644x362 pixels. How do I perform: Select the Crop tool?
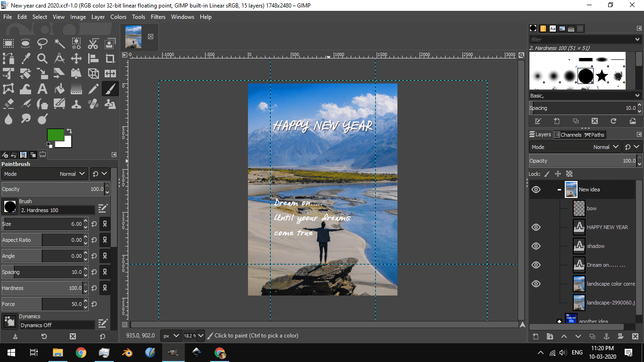click(x=109, y=59)
